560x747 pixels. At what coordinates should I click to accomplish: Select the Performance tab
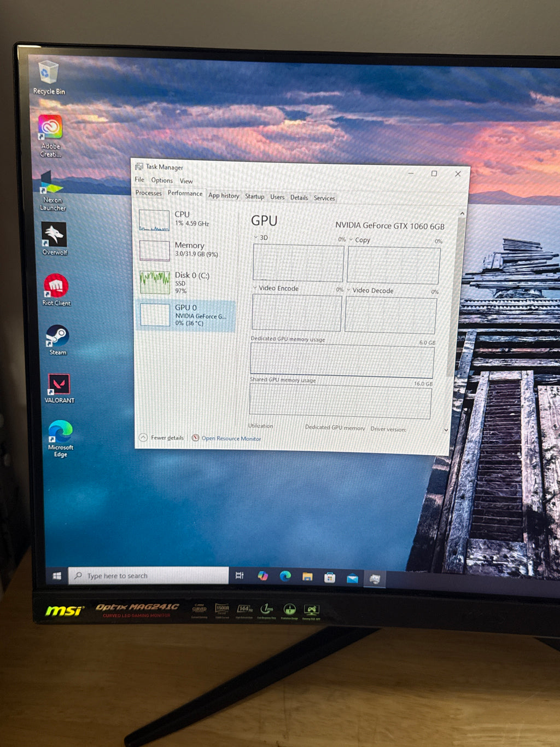(x=185, y=193)
